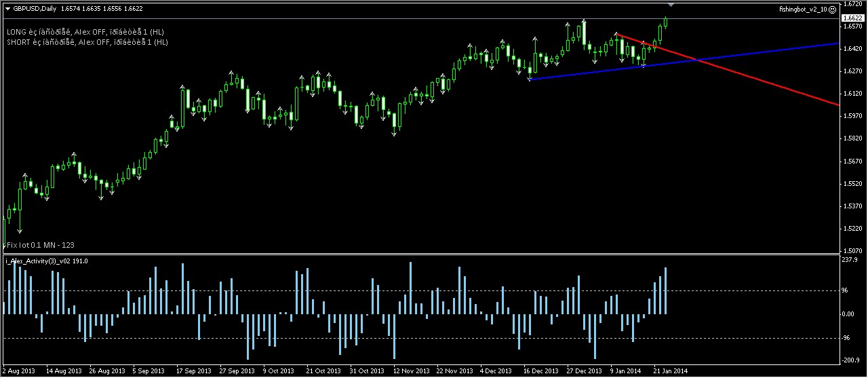The image size is (868, 378).
Task: Click the 1.6720 price scale value
Action: [x=852, y=4]
